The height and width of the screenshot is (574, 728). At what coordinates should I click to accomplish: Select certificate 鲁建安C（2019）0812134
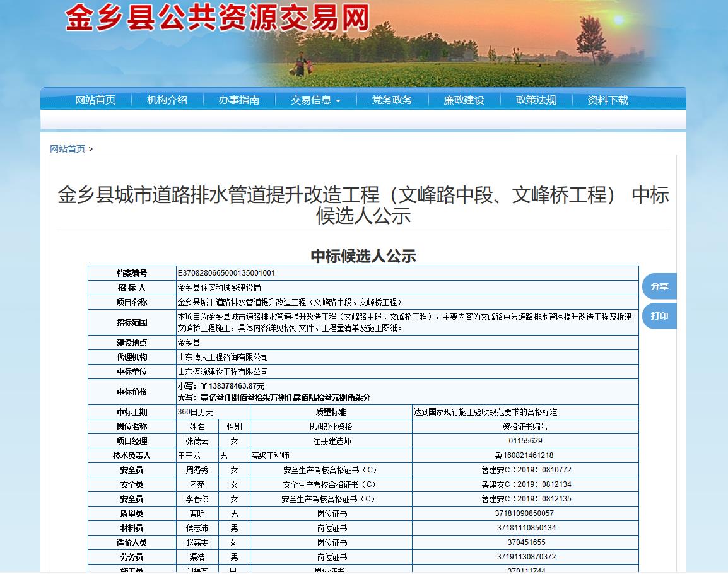526,484
